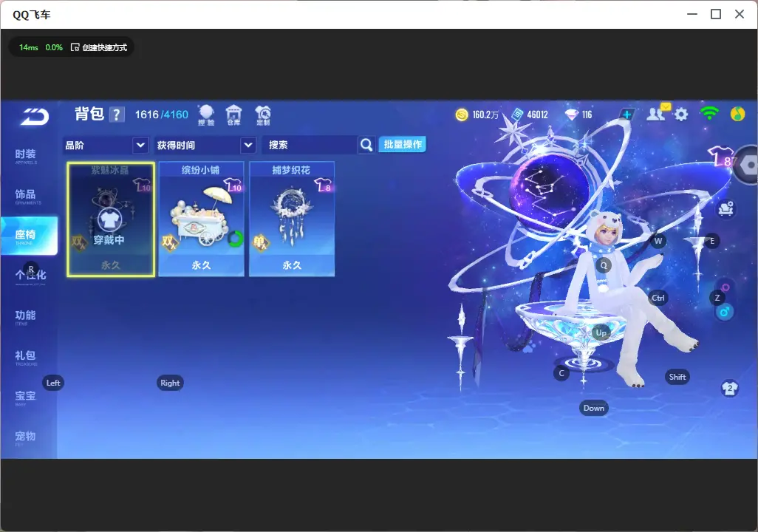This screenshot has width=758, height=532.
Task: Switch to the 功能 tab
Action: 26,317
